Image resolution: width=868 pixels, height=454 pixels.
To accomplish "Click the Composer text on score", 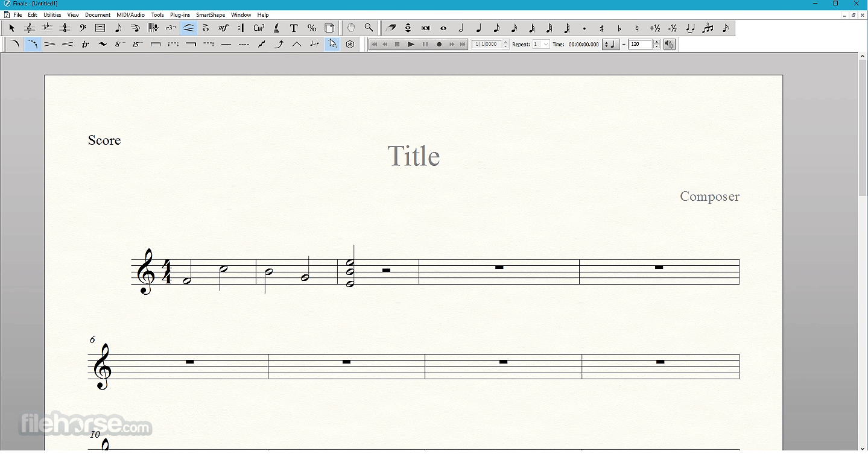I will 710,197.
